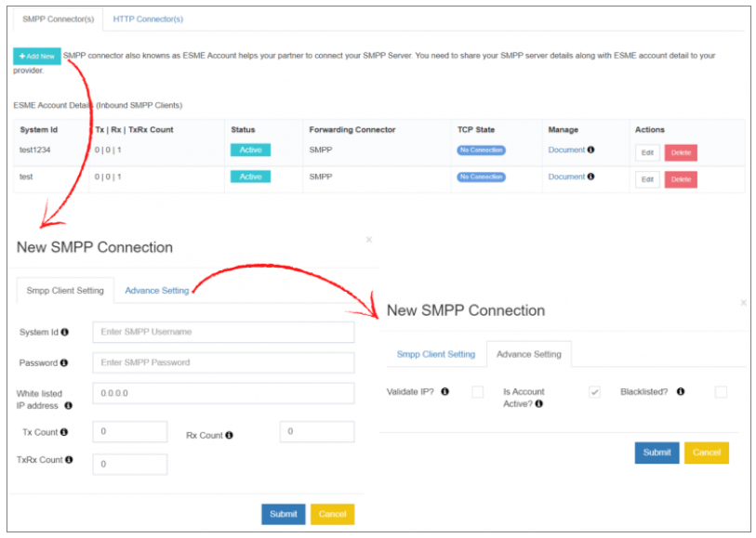Viewport: 756px width, 538px height.
Task: Submit the Advance Setting form
Action: pos(657,453)
